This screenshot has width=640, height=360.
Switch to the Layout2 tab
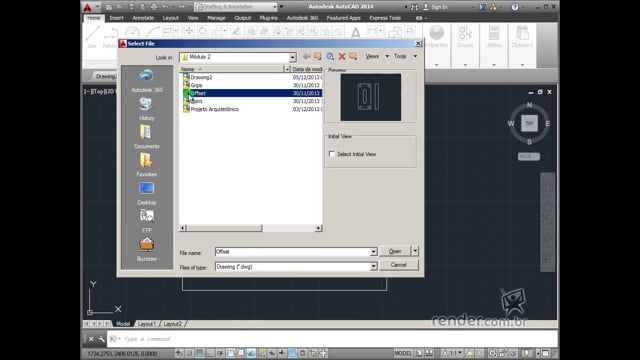pos(173,324)
